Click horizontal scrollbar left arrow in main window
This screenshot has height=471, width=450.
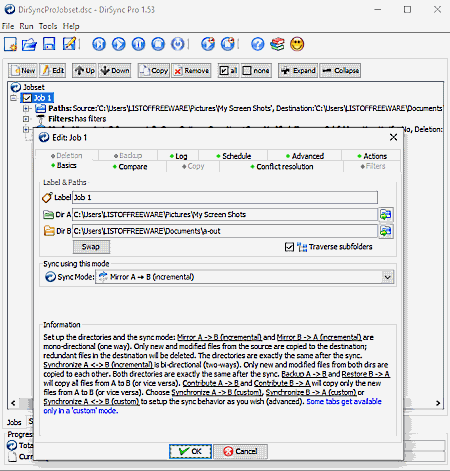click(x=13, y=403)
